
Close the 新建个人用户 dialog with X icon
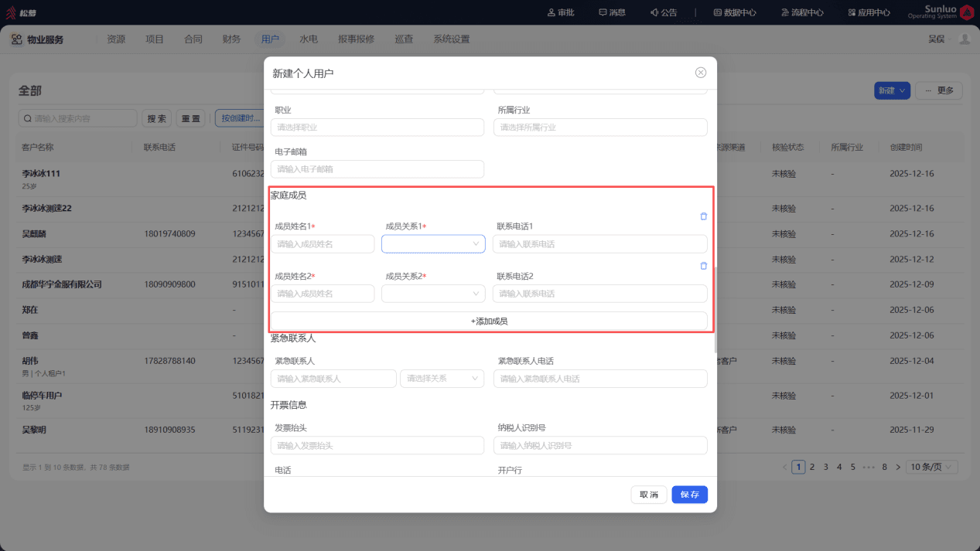701,73
